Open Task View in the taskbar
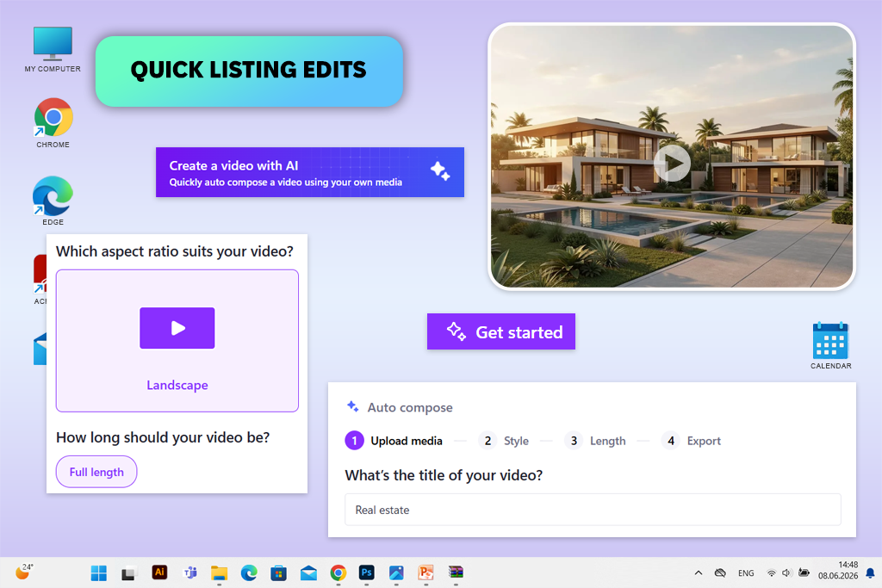882x588 pixels. tap(129, 573)
